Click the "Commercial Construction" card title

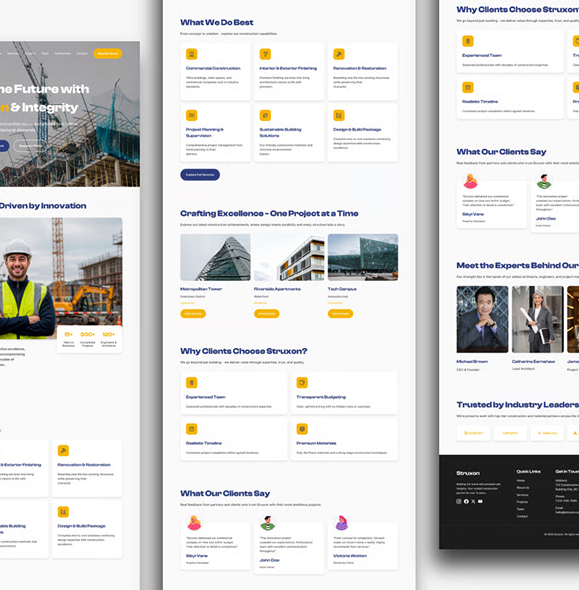213,68
